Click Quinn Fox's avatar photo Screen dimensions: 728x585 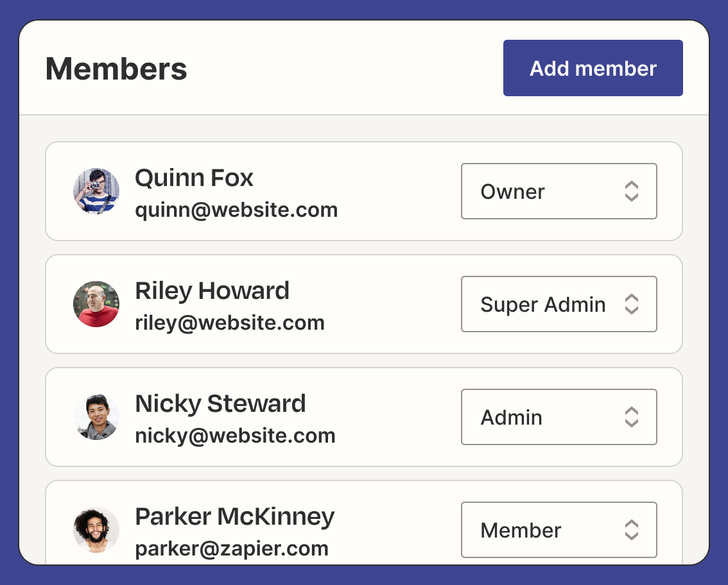point(96,191)
